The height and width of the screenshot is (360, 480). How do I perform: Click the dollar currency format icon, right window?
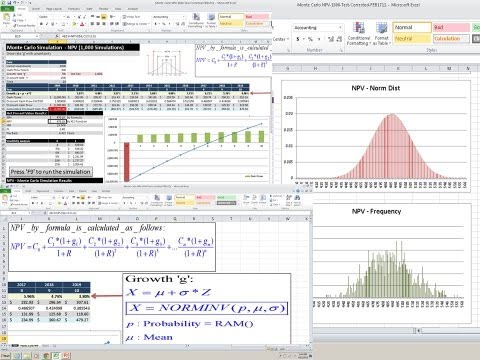298,39
